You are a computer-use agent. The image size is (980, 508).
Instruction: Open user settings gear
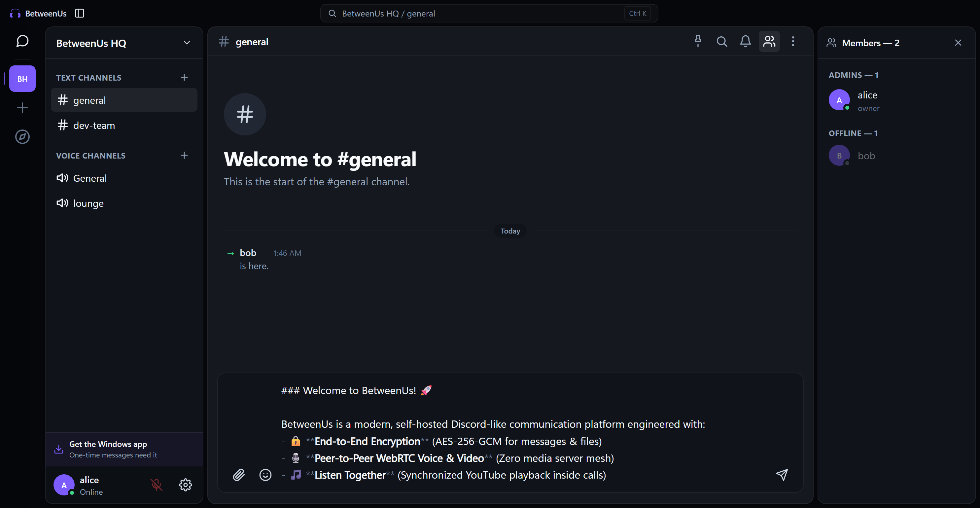pyautogui.click(x=186, y=485)
